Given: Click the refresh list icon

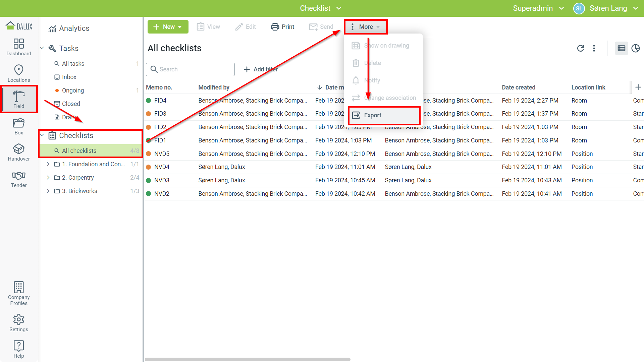Looking at the screenshot, I should click(x=580, y=48).
